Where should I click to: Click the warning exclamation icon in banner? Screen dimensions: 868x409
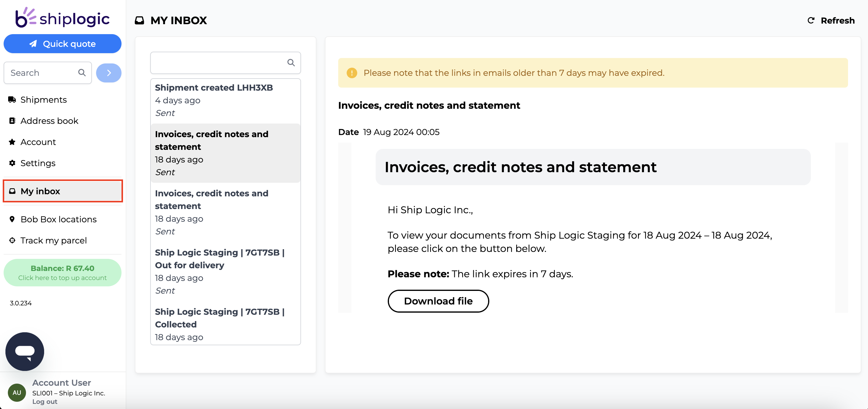click(352, 73)
